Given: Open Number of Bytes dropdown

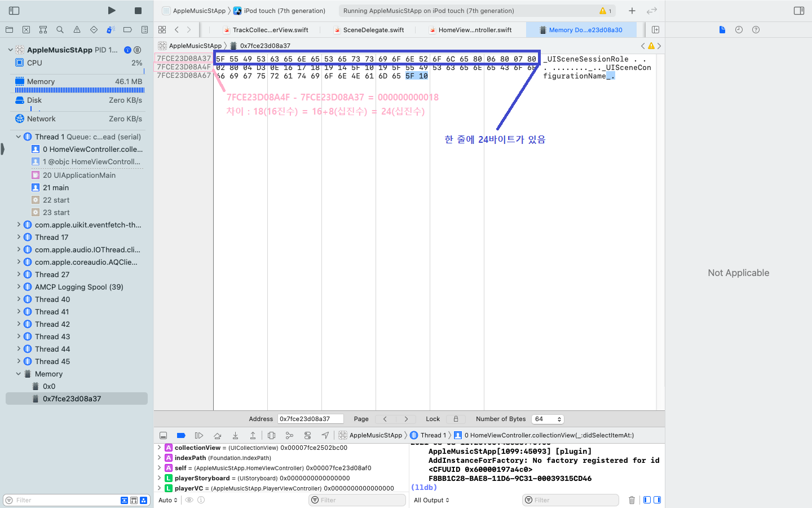Looking at the screenshot, I should pyautogui.click(x=548, y=419).
